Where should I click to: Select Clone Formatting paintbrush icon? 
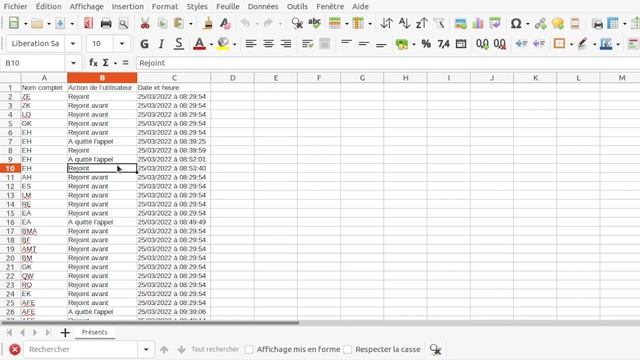208,23
